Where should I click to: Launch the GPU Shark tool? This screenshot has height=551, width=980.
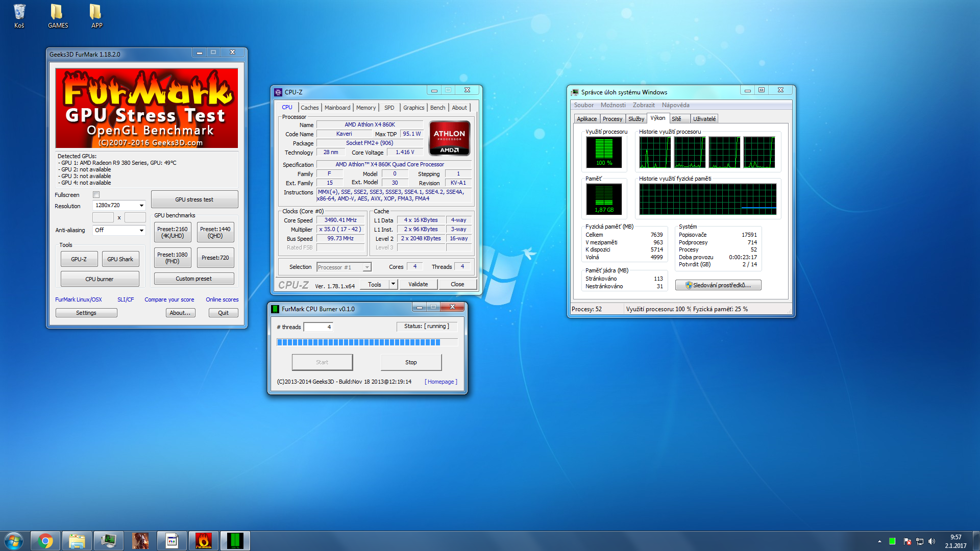point(120,259)
